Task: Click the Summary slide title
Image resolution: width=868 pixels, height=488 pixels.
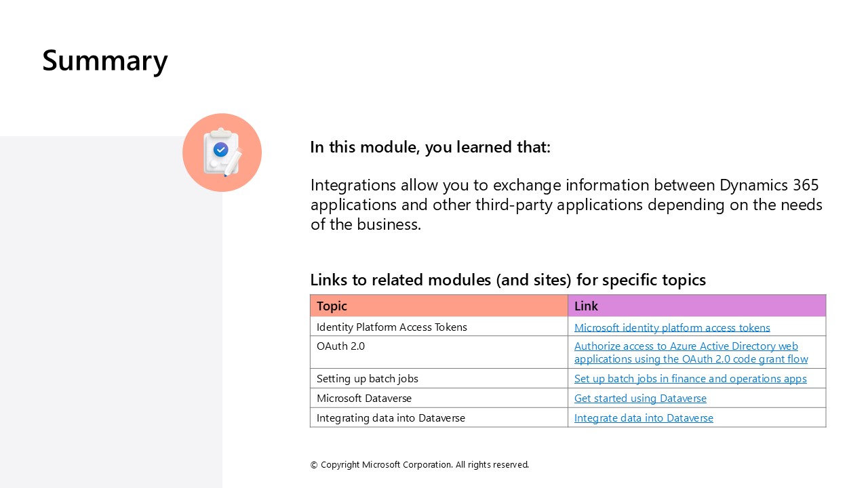Action: pos(105,60)
